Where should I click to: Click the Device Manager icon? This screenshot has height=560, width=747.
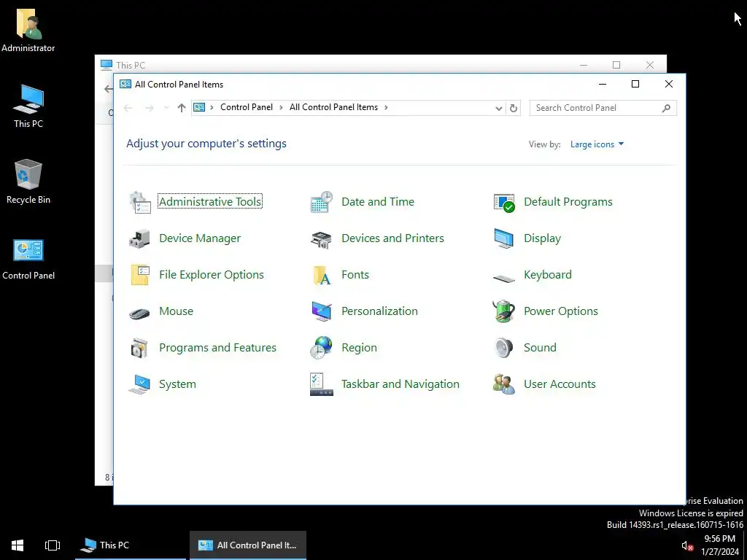[140, 238]
